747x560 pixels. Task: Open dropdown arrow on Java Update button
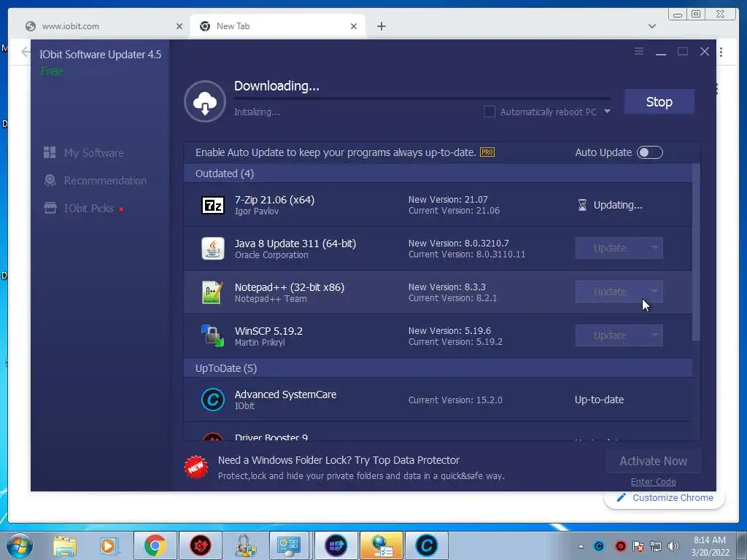click(x=654, y=248)
